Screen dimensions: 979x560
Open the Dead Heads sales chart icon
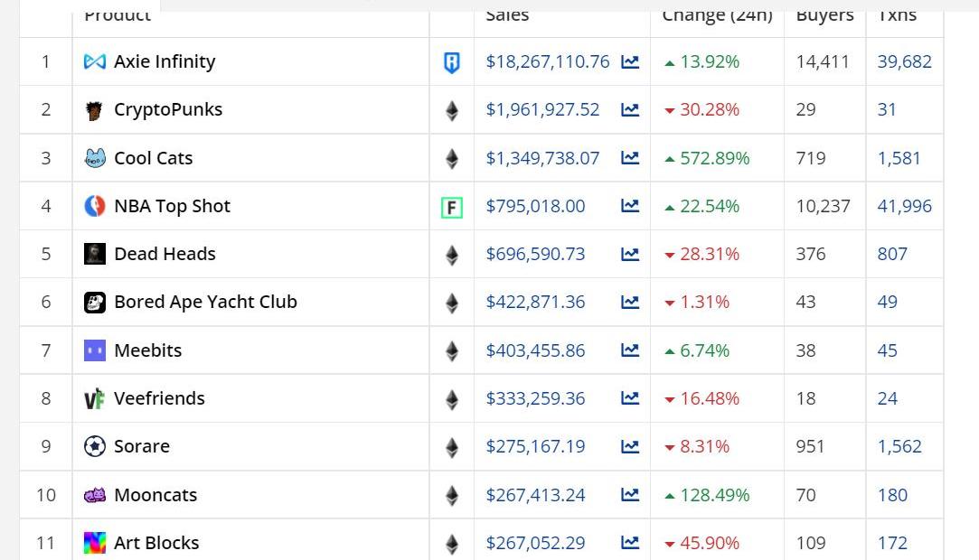click(x=630, y=254)
